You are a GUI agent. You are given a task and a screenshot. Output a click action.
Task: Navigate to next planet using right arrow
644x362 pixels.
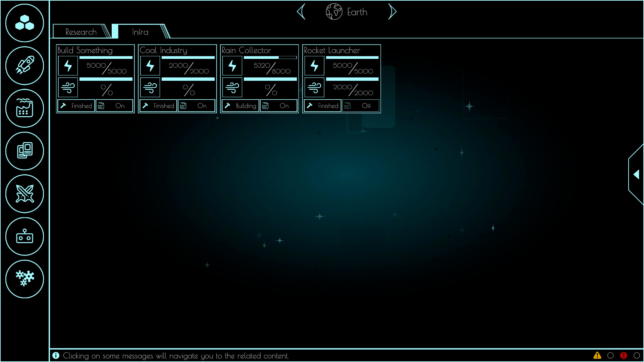pyautogui.click(x=393, y=12)
